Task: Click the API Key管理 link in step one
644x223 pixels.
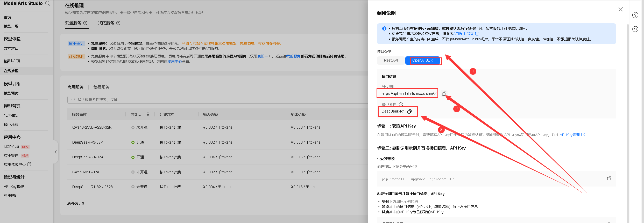Action: 570,135
